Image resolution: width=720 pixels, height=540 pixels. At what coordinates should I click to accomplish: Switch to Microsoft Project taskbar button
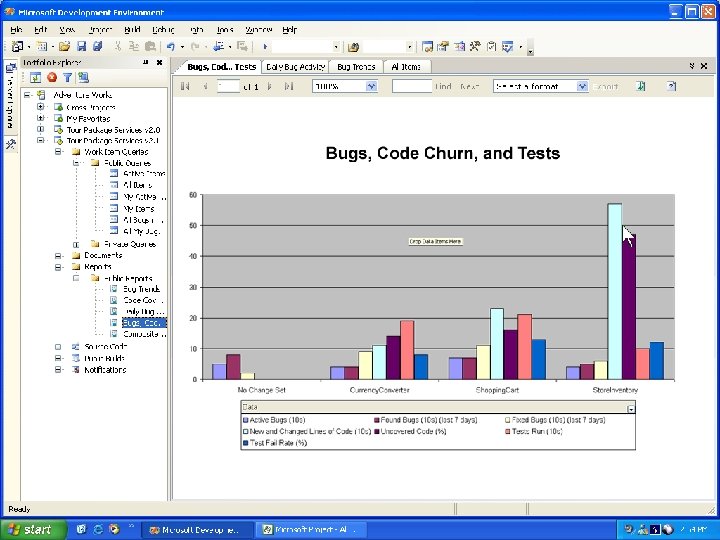[x=312, y=530]
